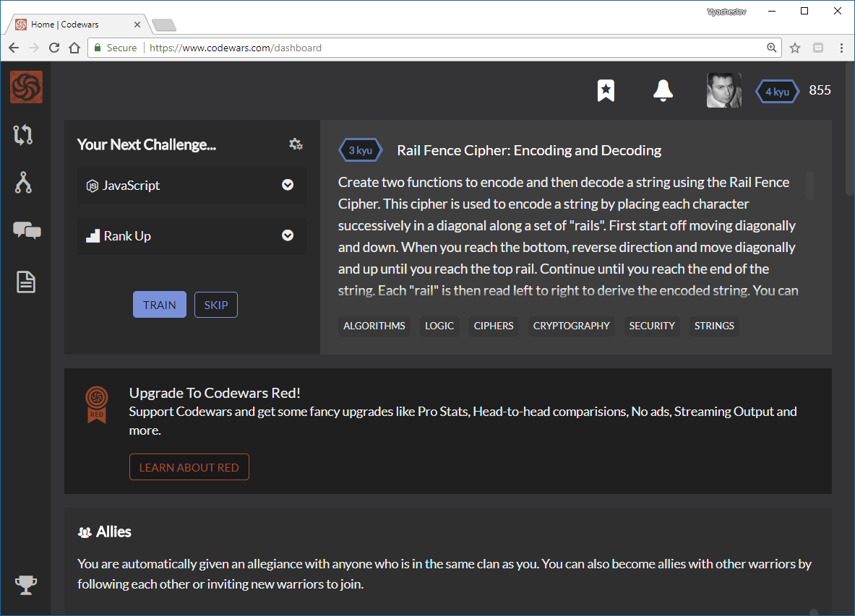This screenshot has height=616, width=855.
Task: Open the discussions chat bubbles sidebar icon
Action: pos(27,230)
